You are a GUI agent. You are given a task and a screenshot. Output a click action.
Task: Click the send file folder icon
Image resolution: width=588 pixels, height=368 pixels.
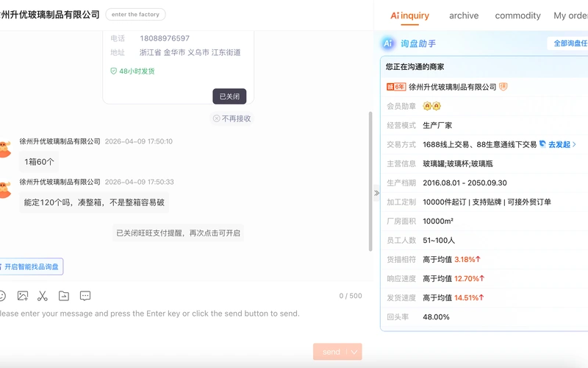pyautogui.click(x=64, y=296)
